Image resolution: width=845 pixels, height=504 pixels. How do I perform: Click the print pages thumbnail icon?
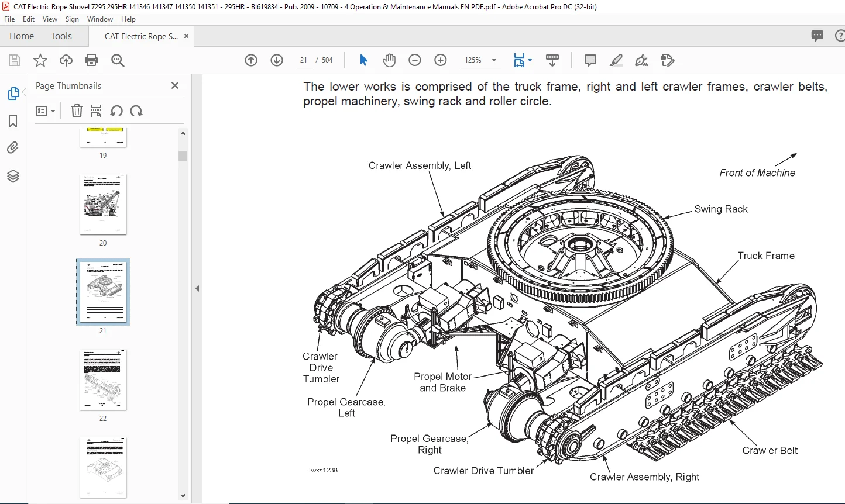click(97, 111)
